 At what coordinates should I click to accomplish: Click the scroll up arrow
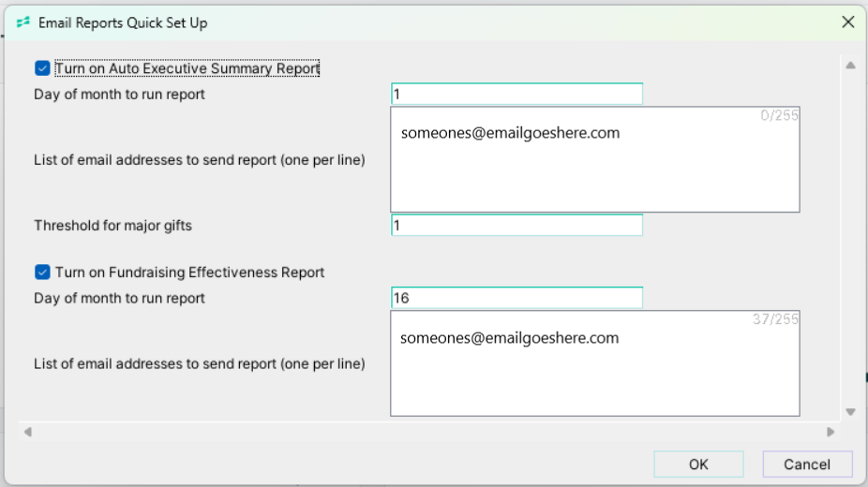(850, 66)
